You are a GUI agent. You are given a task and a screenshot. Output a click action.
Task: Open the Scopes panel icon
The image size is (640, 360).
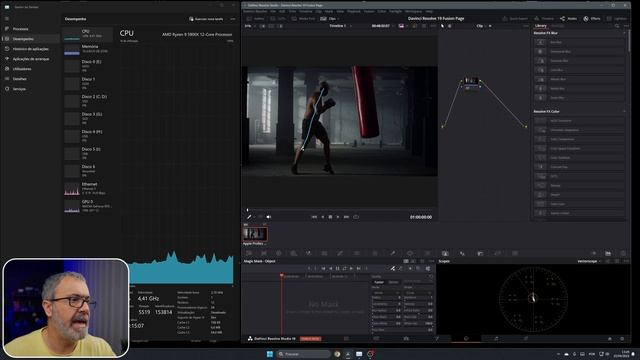point(608,253)
